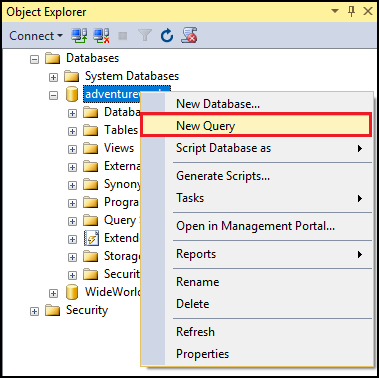The height and width of the screenshot is (378, 379).
Task: Toggle the auto-hide pin icon
Action: pyautogui.click(x=351, y=11)
